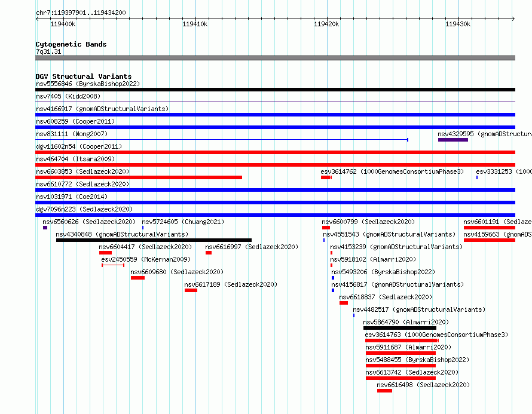The image size is (532, 414).
Task: Click the esv2450559 thin red interval glyph
Action: 113,265
